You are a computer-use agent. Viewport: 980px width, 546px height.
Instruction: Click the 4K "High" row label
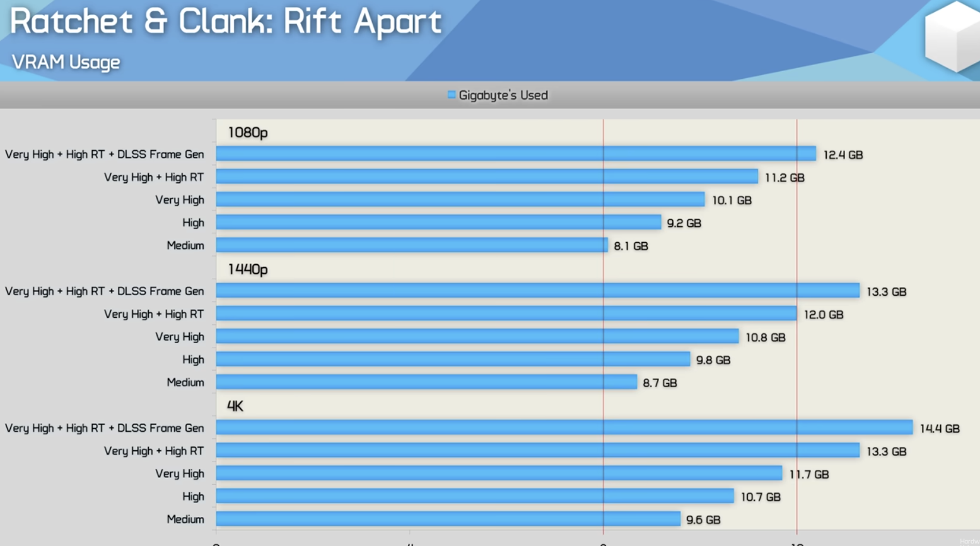[193, 496]
